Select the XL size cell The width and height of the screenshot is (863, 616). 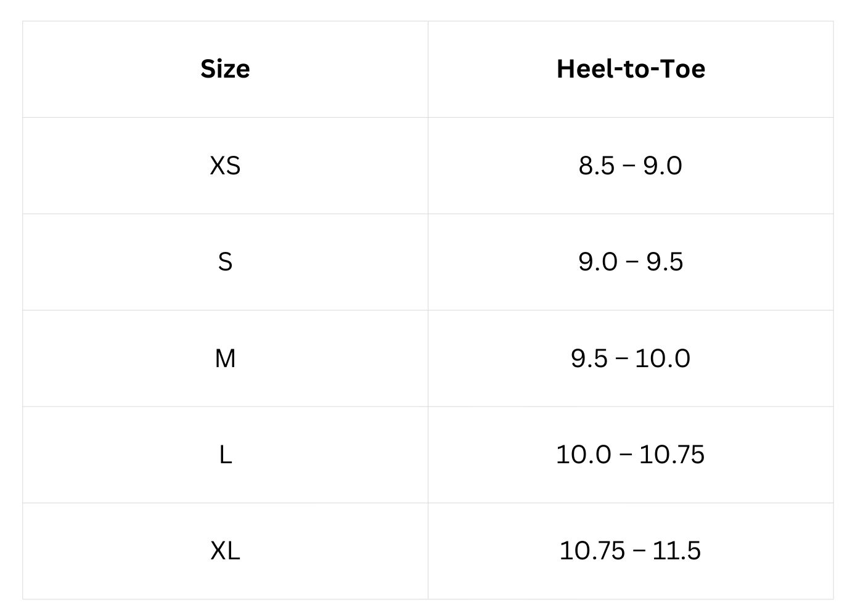click(225, 551)
